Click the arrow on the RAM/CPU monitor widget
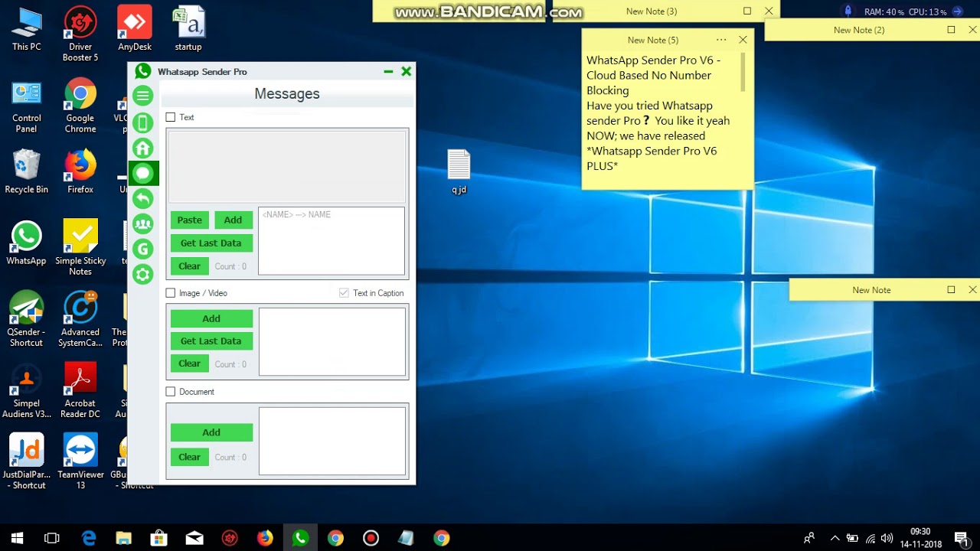Screen dimensions: 980x551 (958, 11)
